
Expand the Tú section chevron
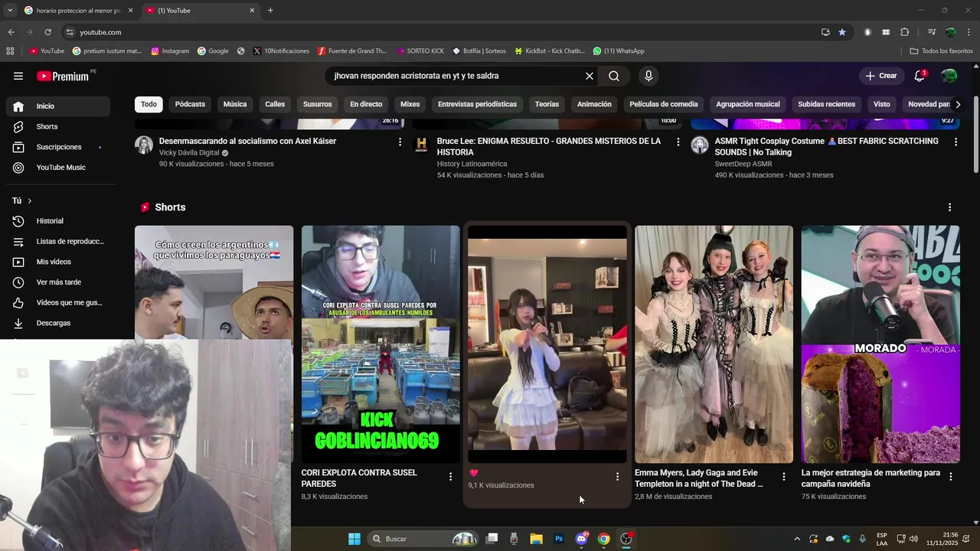pos(29,201)
